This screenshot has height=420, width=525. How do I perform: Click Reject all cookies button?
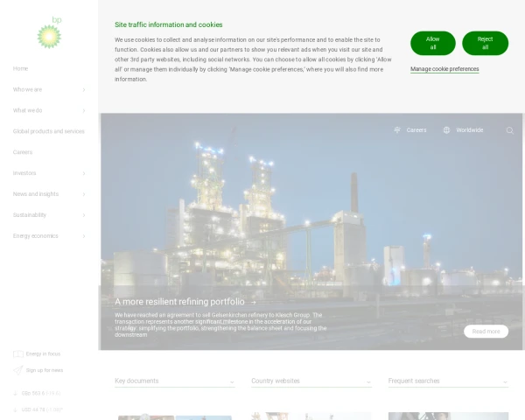[485, 43]
